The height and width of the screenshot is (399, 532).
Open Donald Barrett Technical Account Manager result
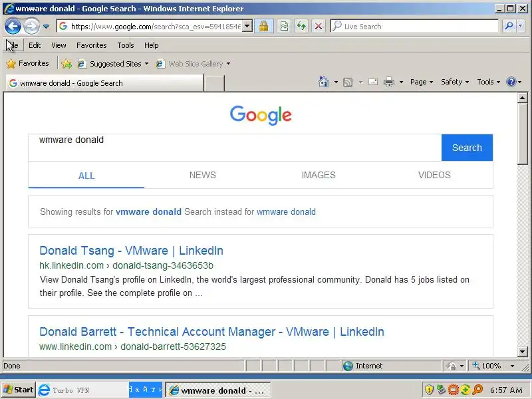211,331
